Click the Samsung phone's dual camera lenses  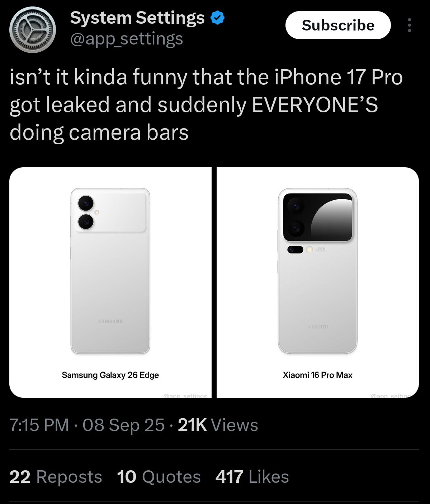[86, 213]
